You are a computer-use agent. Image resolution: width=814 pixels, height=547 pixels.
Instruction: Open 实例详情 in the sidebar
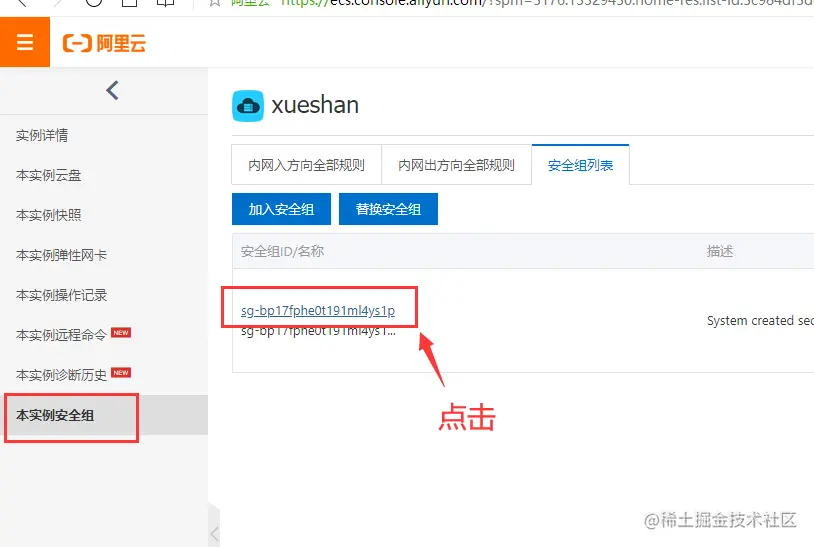[42, 135]
